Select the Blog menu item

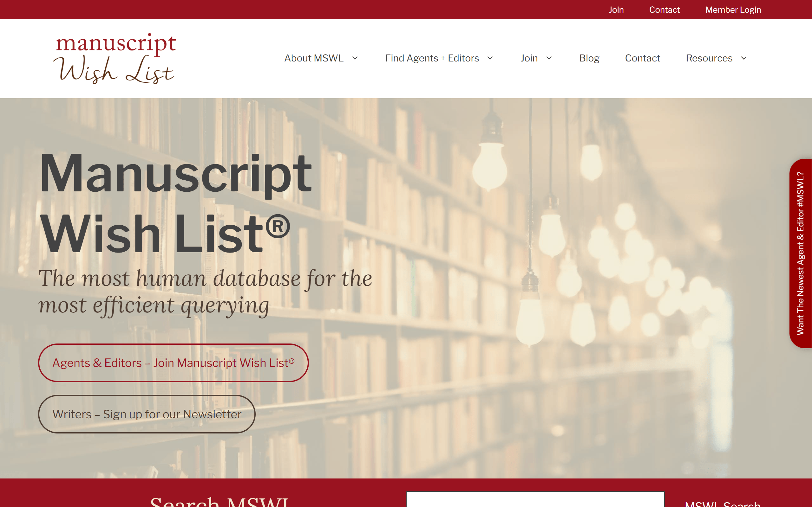tap(589, 58)
